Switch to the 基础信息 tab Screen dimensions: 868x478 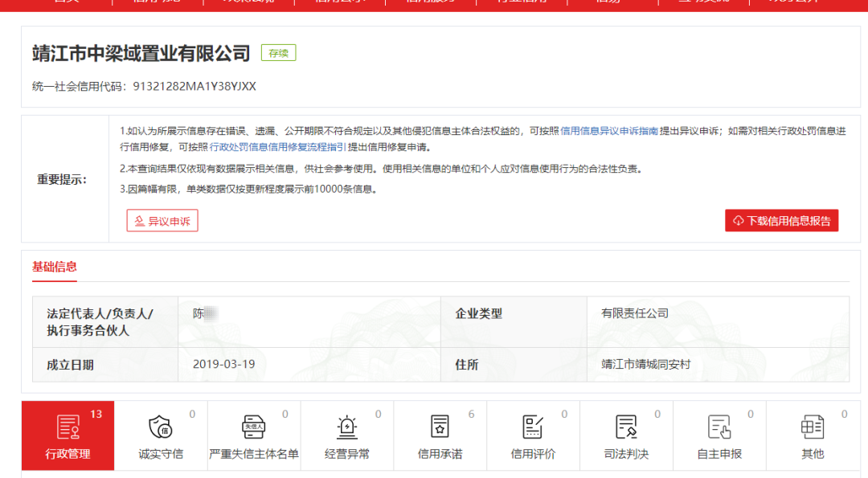[x=55, y=267]
